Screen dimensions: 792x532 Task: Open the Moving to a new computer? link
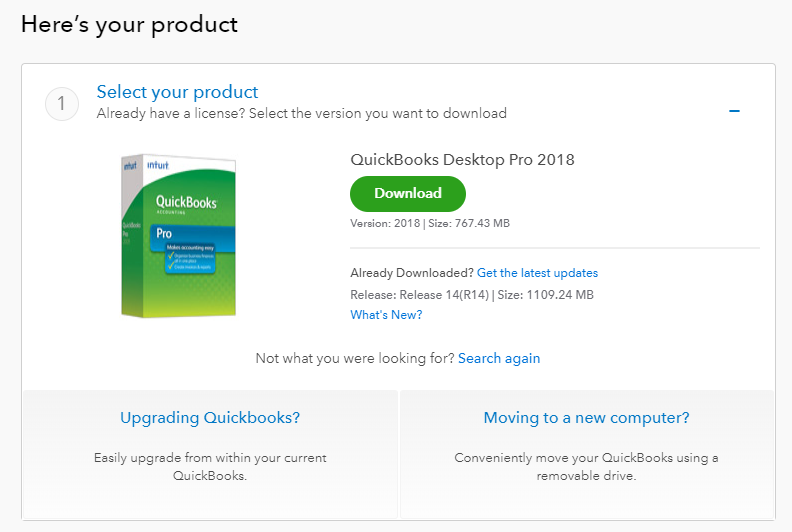tap(586, 418)
